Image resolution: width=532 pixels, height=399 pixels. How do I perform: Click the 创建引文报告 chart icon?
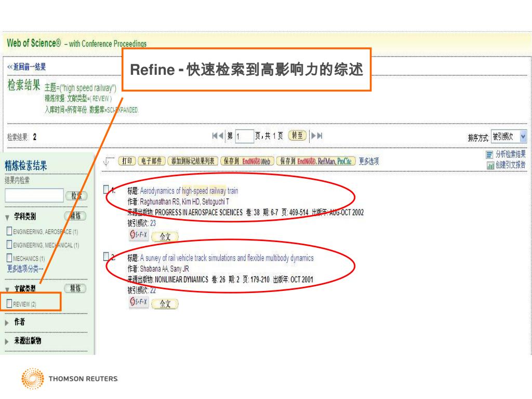[490, 166]
